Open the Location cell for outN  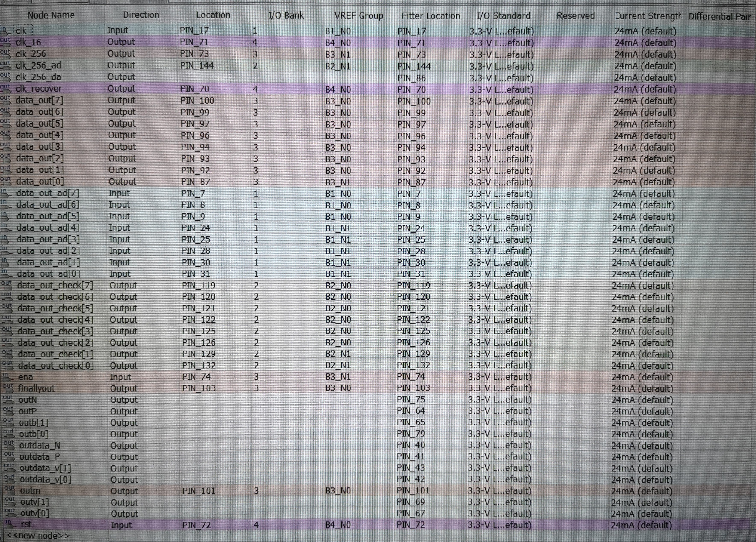[215, 400]
